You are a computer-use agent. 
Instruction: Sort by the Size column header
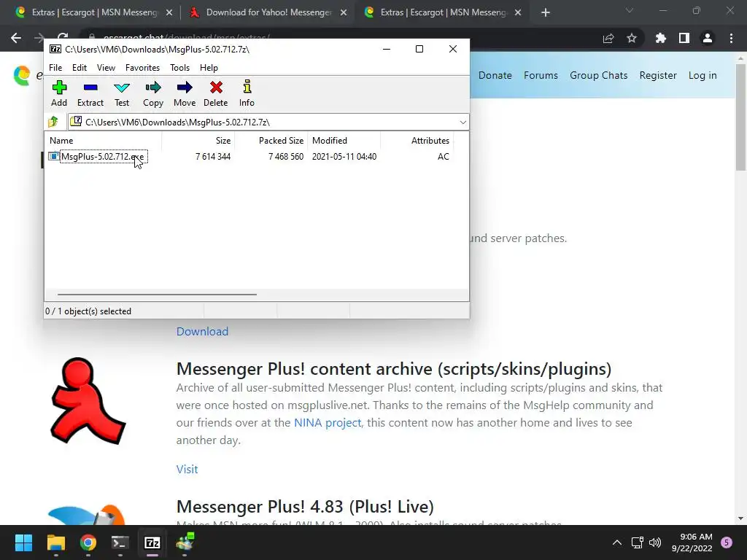click(x=198, y=141)
